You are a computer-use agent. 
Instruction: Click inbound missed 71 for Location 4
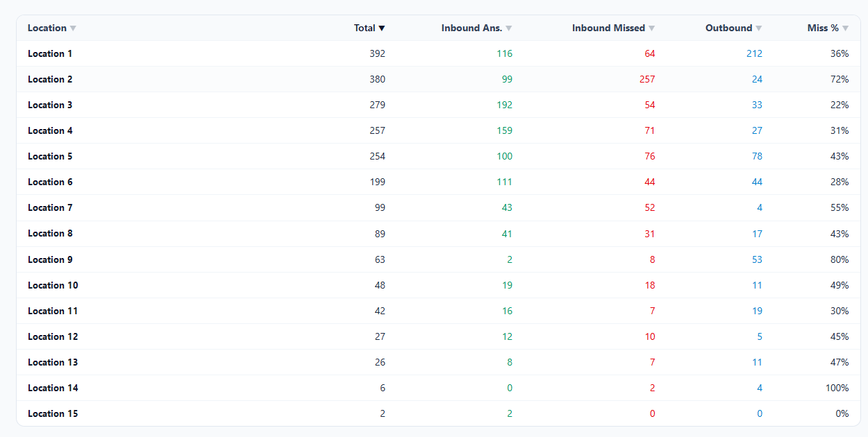(650, 130)
